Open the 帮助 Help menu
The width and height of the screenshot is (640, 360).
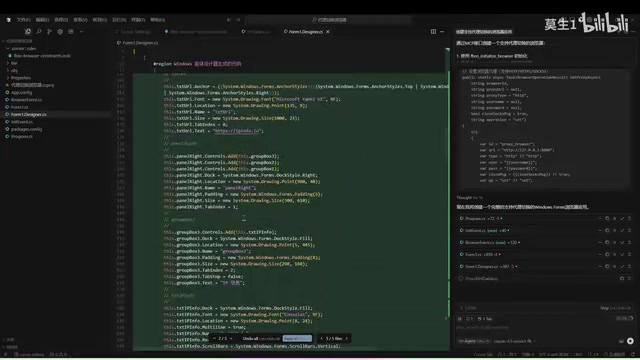click(158, 20)
